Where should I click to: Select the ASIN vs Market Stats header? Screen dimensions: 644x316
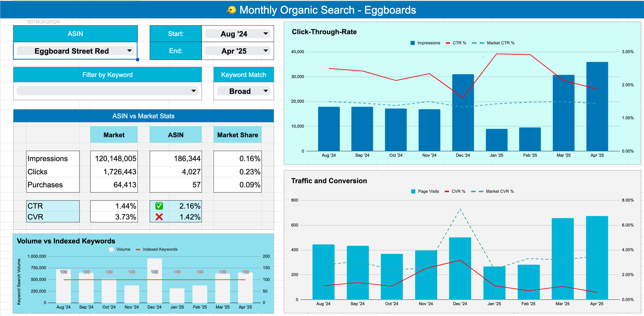[144, 116]
